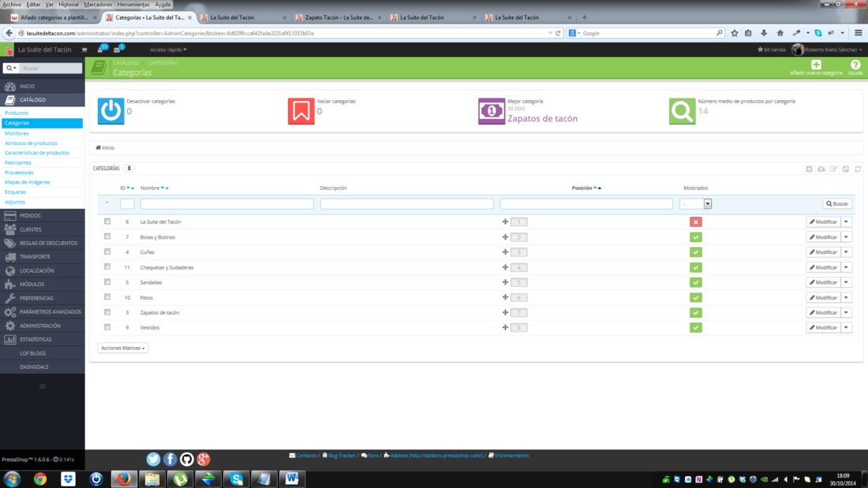Click move handle for Botas y Botines row
Image resolution: width=868 pixels, height=488 pixels.
pos(505,237)
